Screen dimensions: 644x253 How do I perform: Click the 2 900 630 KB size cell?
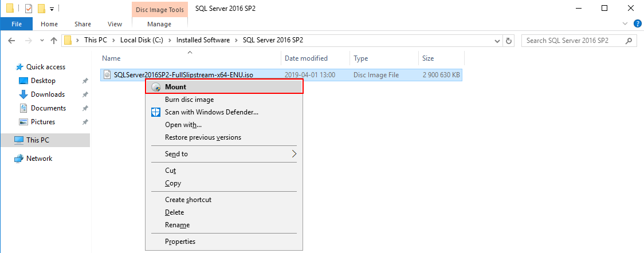point(441,75)
